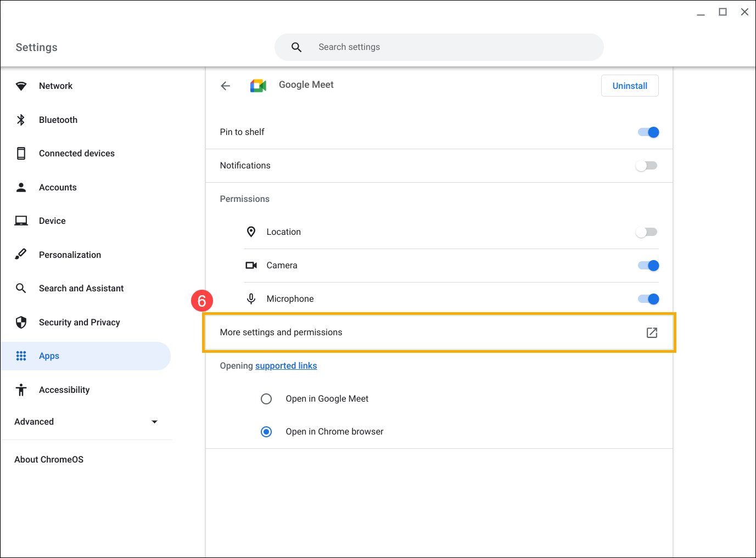The width and height of the screenshot is (756, 558).
Task: Open More settings and permissions
Action: pyautogui.click(x=439, y=332)
